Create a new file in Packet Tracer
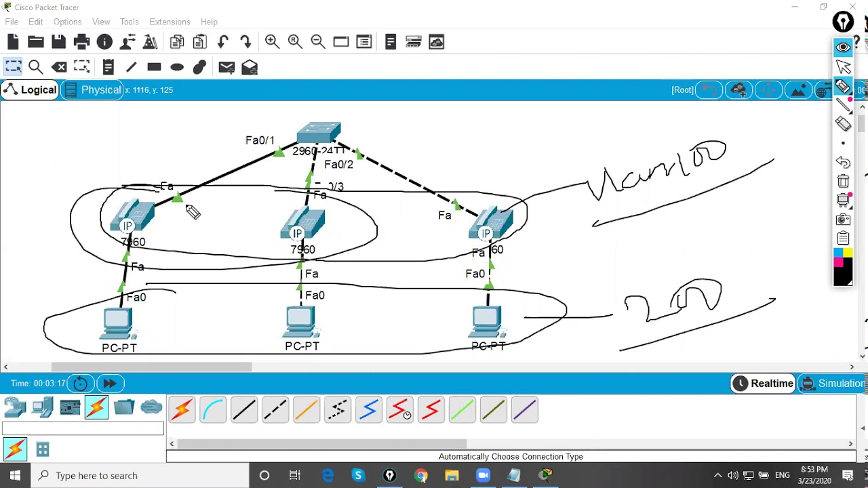The image size is (868, 488). tap(13, 42)
